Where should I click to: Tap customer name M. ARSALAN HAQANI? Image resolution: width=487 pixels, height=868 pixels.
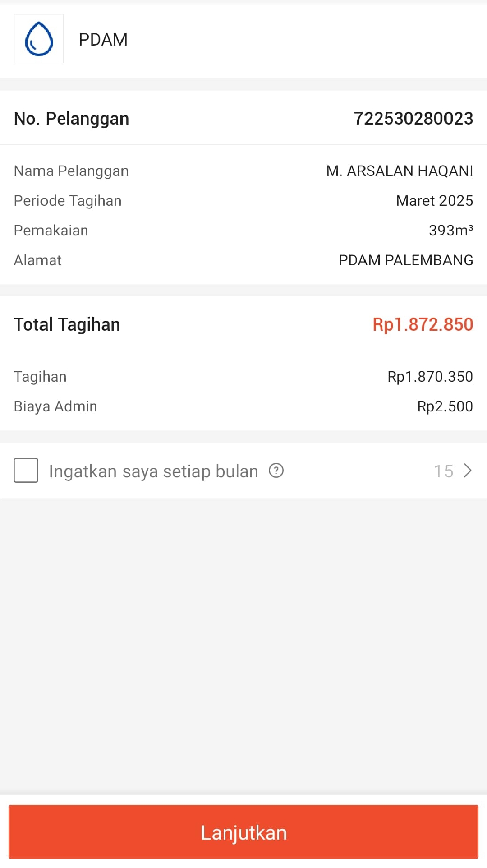400,171
